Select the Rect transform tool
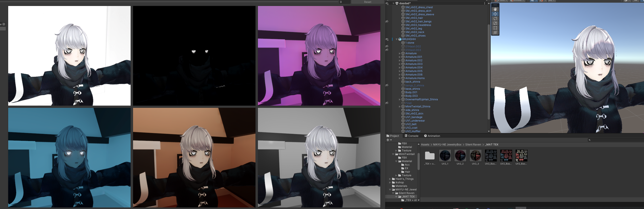 495,28
